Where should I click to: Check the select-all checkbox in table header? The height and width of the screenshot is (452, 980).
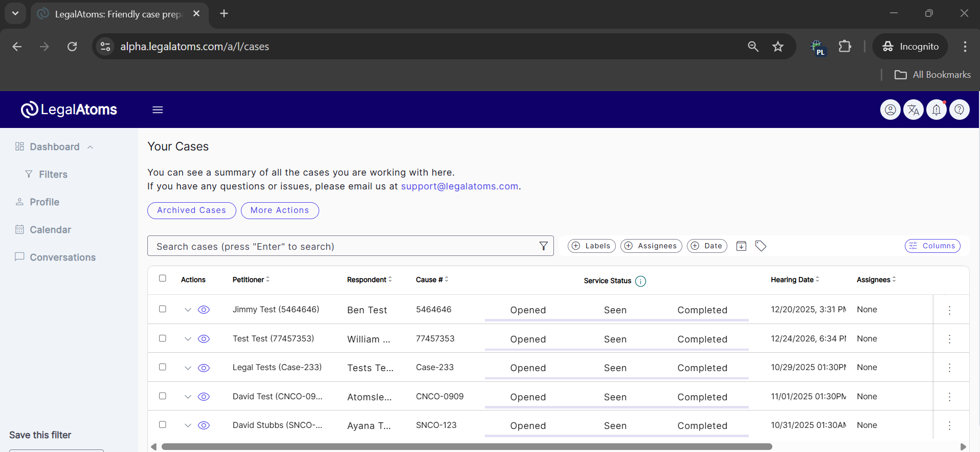pyautogui.click(x=163, y=278)
